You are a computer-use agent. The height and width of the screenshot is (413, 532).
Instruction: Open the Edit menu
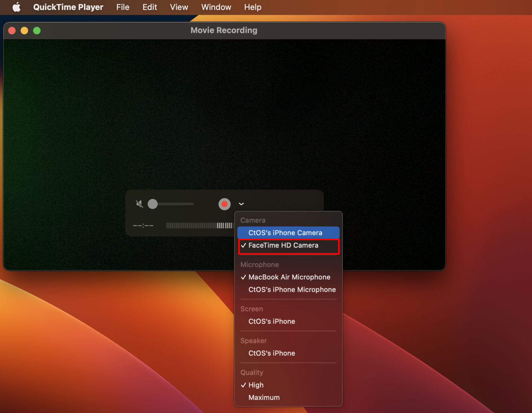click(150, 7)
